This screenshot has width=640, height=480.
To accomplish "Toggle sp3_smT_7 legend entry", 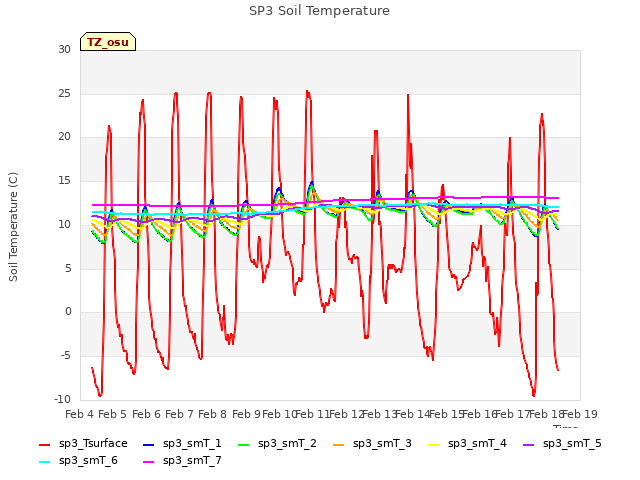I will tap(182, 461).
